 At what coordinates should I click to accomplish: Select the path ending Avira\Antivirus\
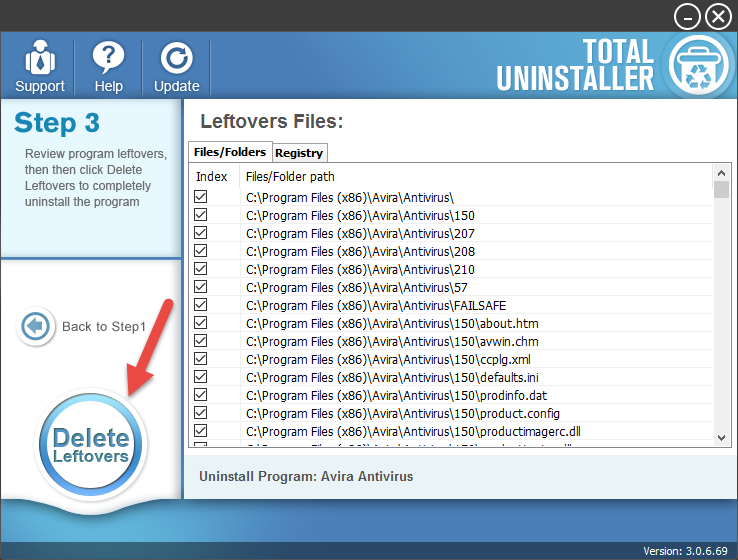coord(350,198)
